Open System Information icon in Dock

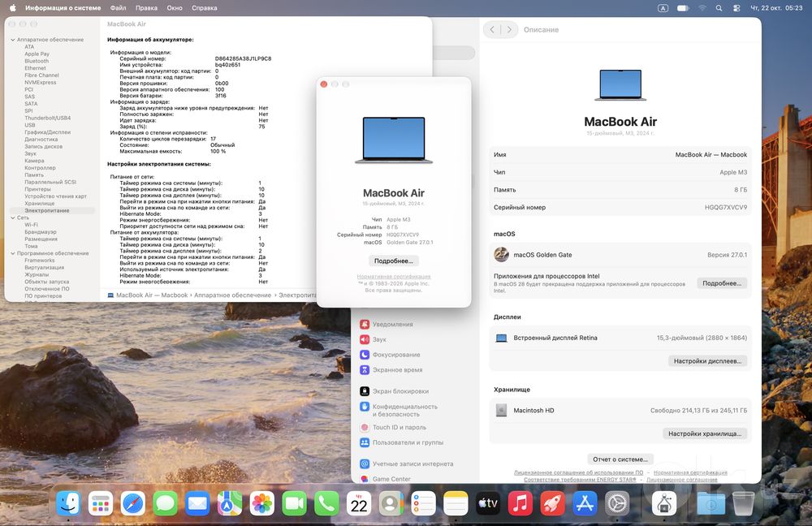click(664, 502)
